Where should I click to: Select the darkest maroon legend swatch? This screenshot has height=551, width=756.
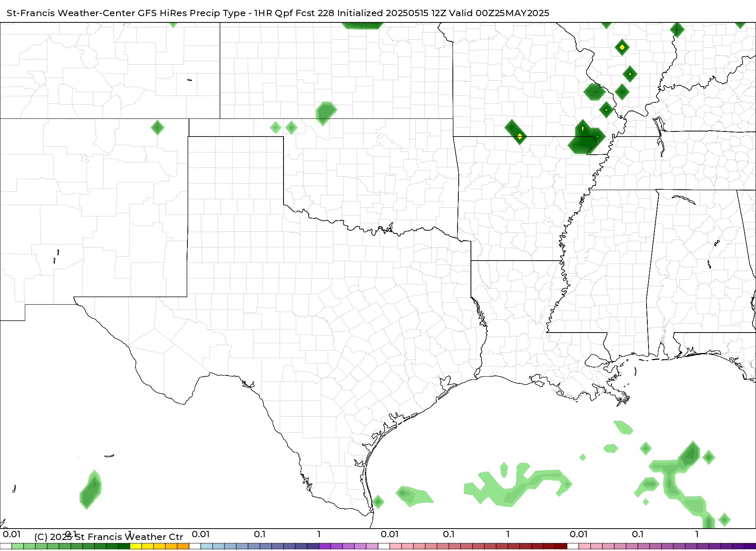(561, 547)
